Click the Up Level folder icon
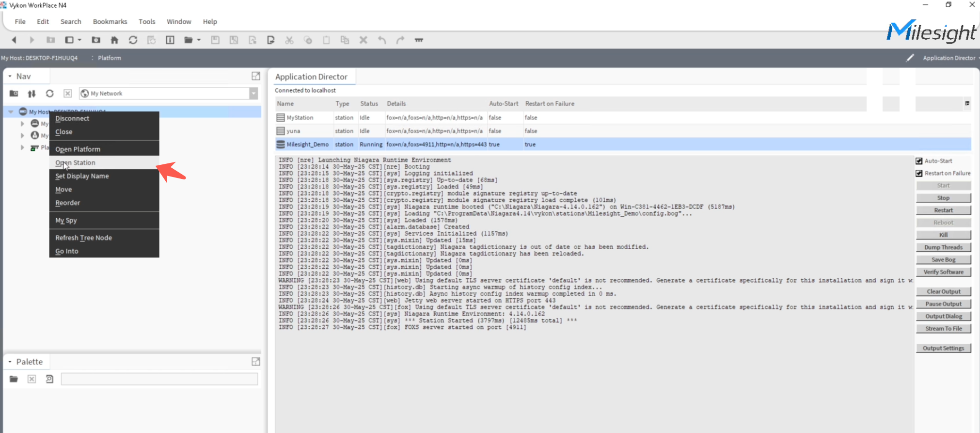The height and width of the screenshot is (433, 980). [x=50, y=40]
